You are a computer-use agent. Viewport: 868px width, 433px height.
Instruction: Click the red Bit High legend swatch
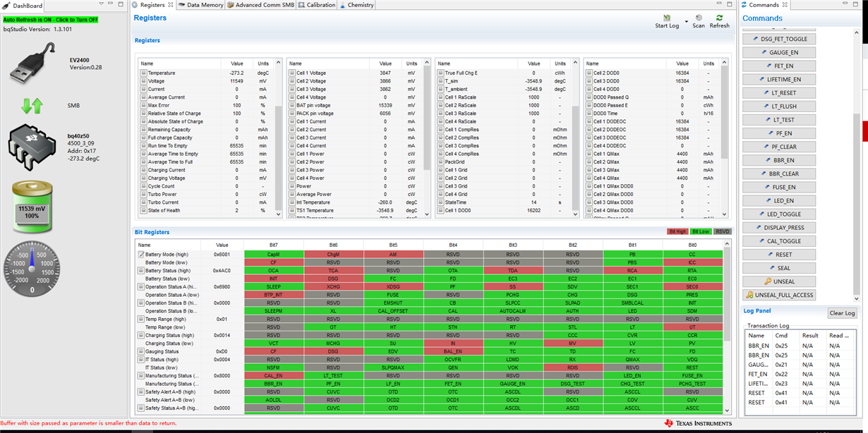point(677,231)
